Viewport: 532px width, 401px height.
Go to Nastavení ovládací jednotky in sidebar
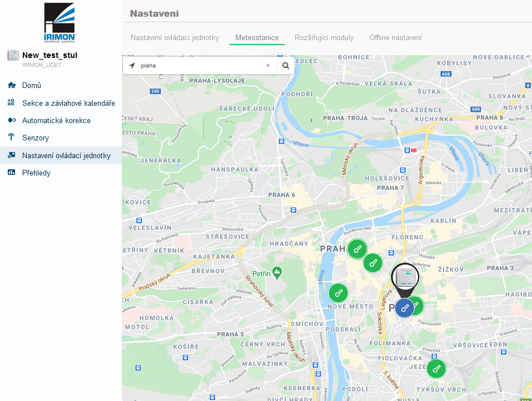(66, 155)
